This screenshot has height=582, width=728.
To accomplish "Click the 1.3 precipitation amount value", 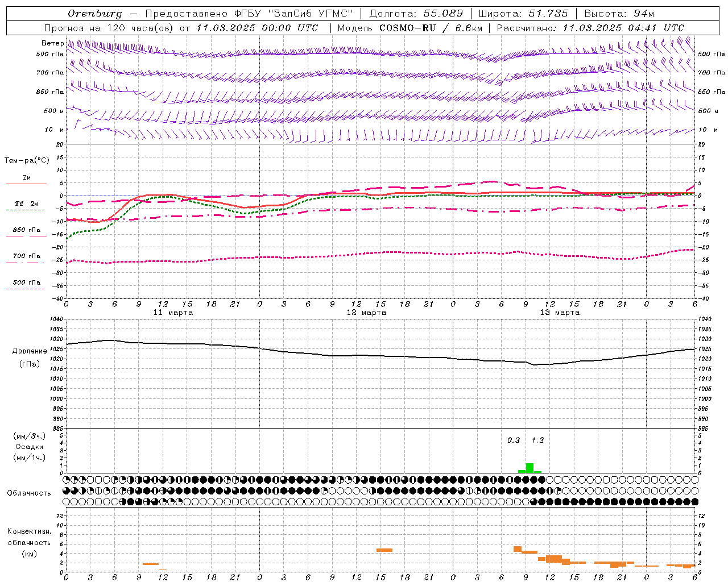I will 537,440.
